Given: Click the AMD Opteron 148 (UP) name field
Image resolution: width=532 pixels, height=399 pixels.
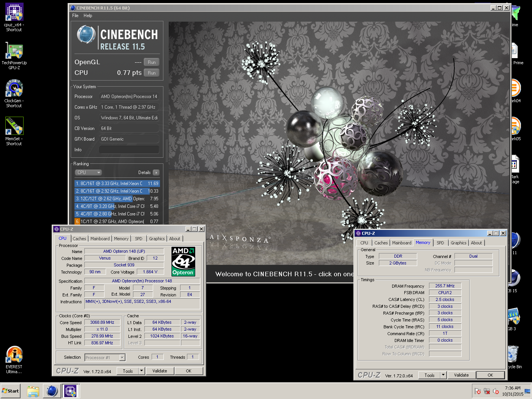Looking at the screenshot, I should pyautogui.click(x=124, y=251).
